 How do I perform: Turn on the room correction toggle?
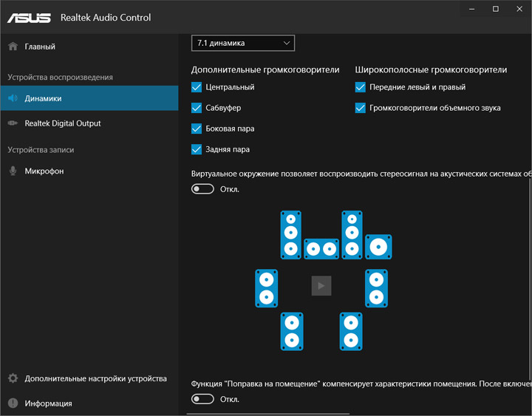[x=202, y=399]
